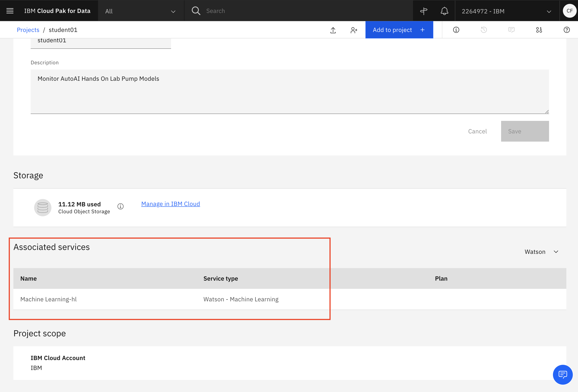This screenshot has height=392, width=578.
Task: Expand the Watson services dropdown
Action: [543, 251]
